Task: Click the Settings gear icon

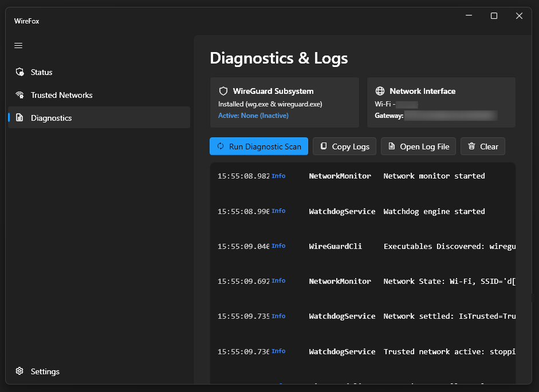Action: click(x=19, y=371)
